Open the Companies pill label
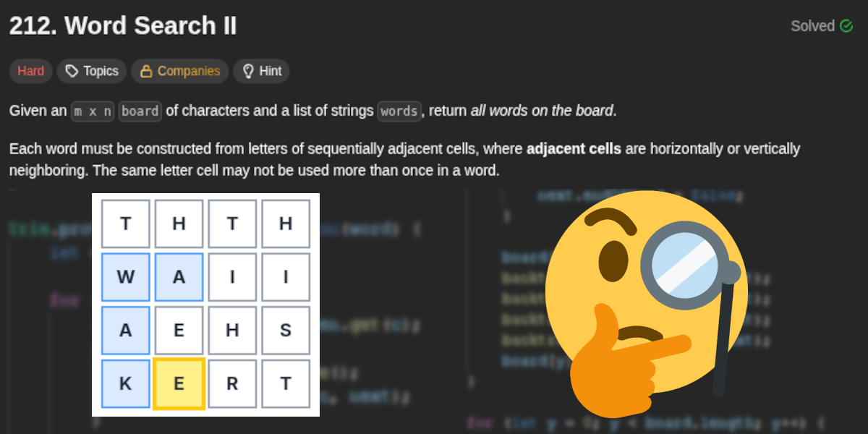The height and width of the screenshot is (434, 868). pyautogui.click(x=189, y=71)
